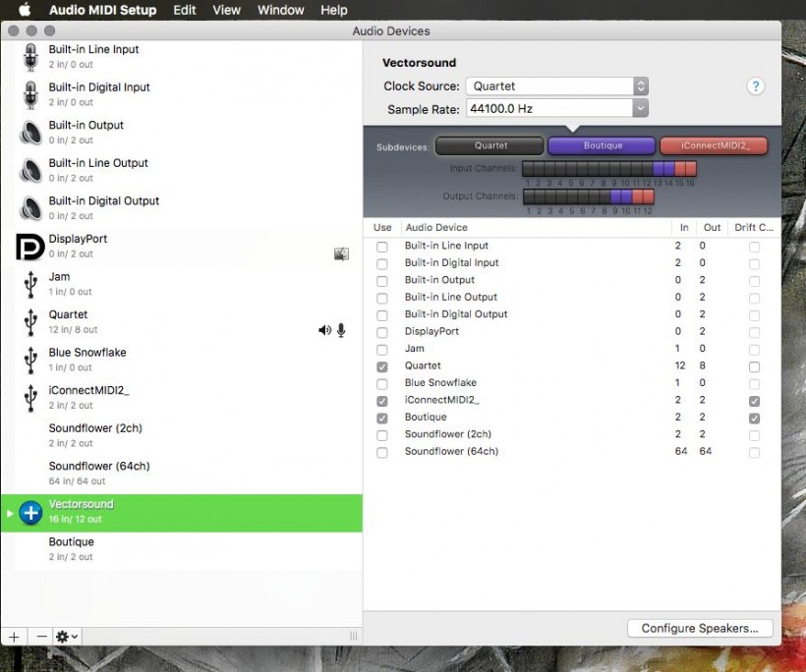Screen dimensions: 806x672
Task: Remove the selected device with the minus button
Action: 41,637
